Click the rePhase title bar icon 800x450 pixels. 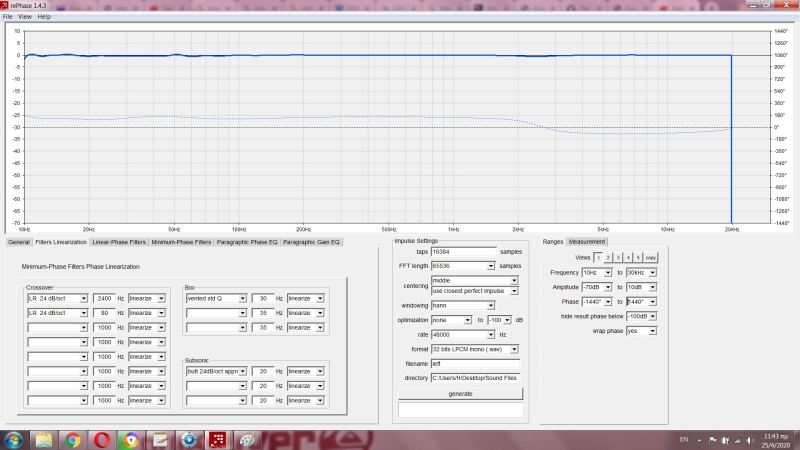tap(6, 6)
